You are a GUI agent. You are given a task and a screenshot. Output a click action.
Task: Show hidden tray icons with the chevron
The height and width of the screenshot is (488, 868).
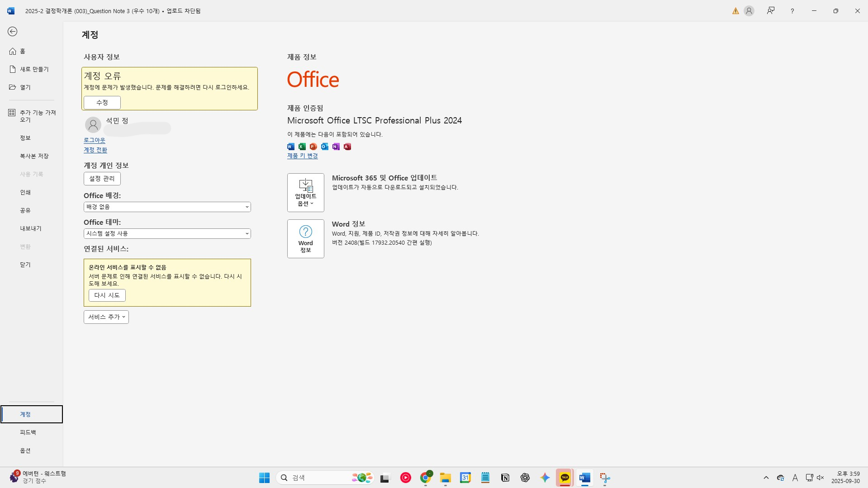[766, 478]
